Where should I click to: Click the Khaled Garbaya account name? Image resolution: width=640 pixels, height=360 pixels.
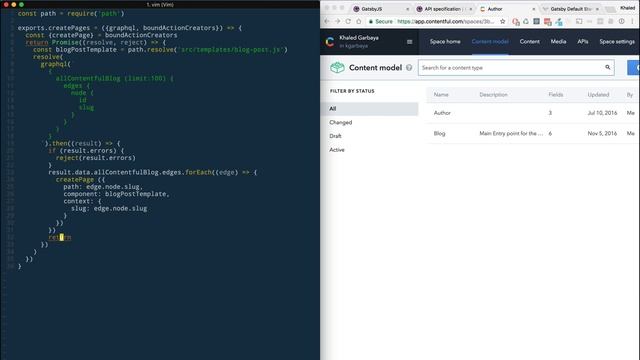(359, 38)
